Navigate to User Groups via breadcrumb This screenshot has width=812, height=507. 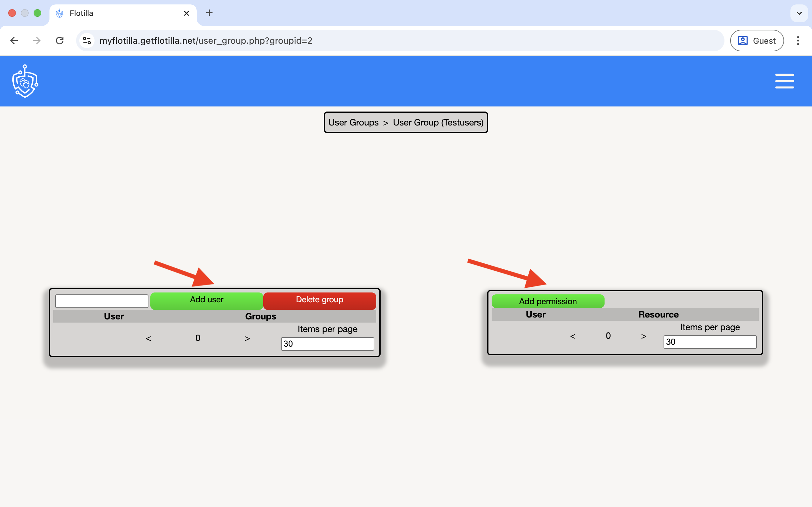point(353,122)
